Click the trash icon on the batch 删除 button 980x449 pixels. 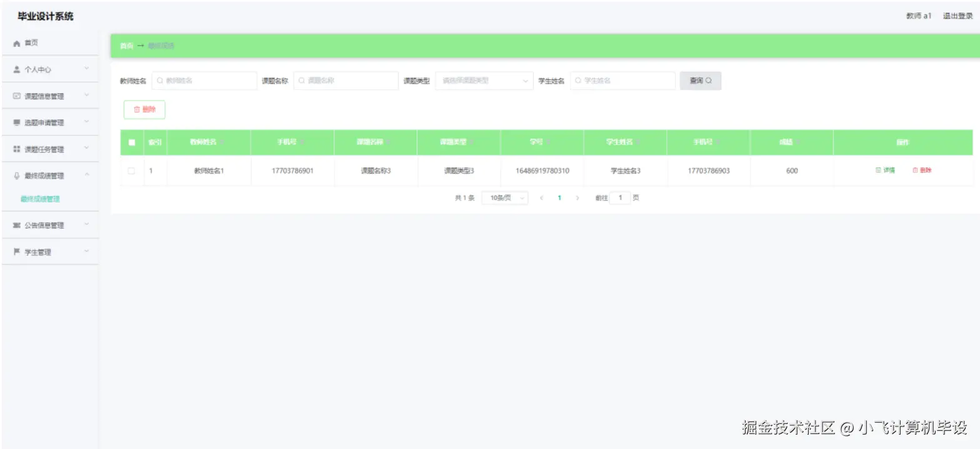pyautogui.click(x=137, y=109)
